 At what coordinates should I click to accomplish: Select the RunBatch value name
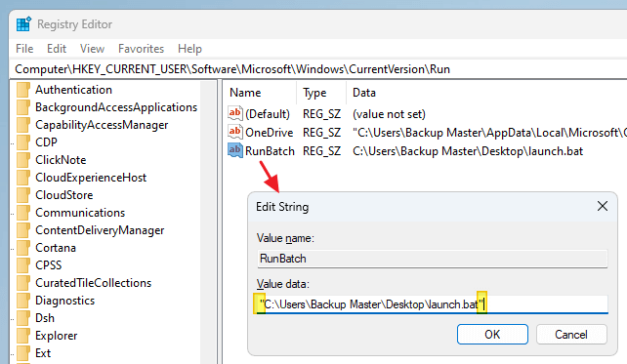coord(270,151)
